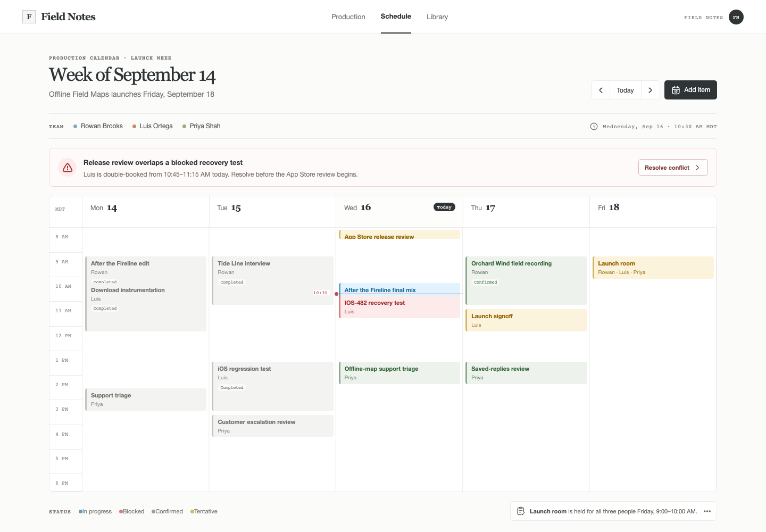Screen dimensions: 766x532
Task: Add item with the calendar button
Action: (x=690, y=90)
